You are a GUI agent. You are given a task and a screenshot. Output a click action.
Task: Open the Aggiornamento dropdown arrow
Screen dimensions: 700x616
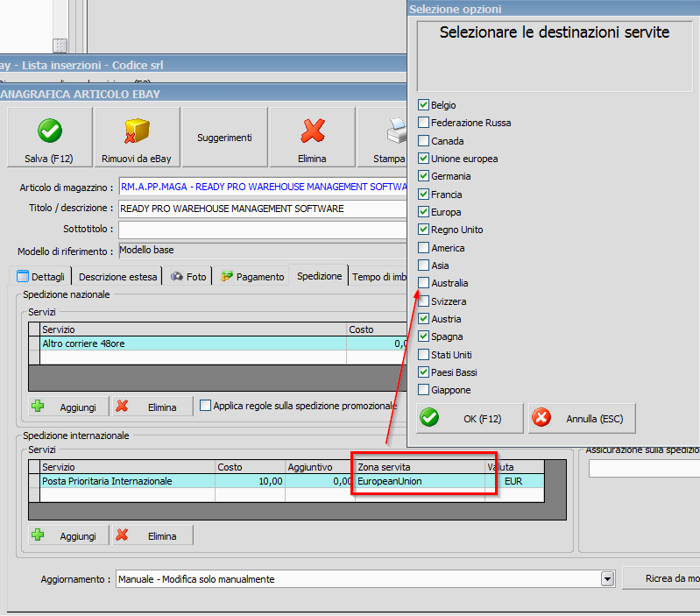pos(607,579)
